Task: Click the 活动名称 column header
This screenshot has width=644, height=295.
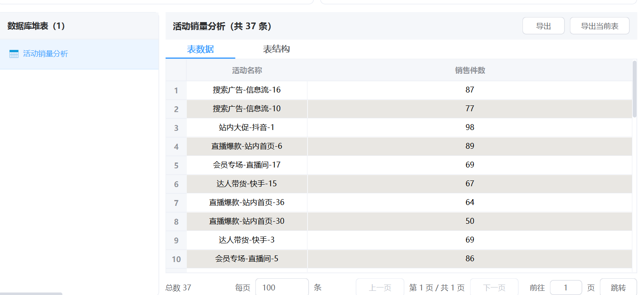Action: [x=247, y=70]
